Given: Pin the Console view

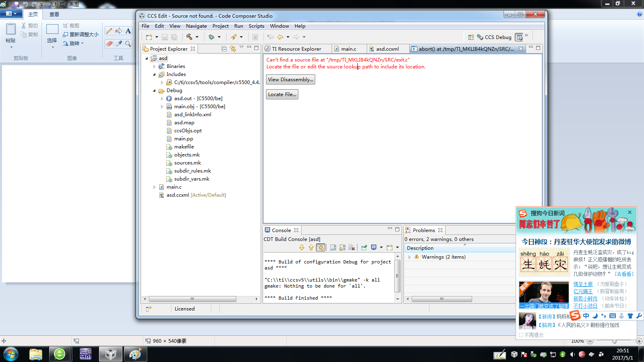Looking at the screenshot, I should tap(364, 247).
